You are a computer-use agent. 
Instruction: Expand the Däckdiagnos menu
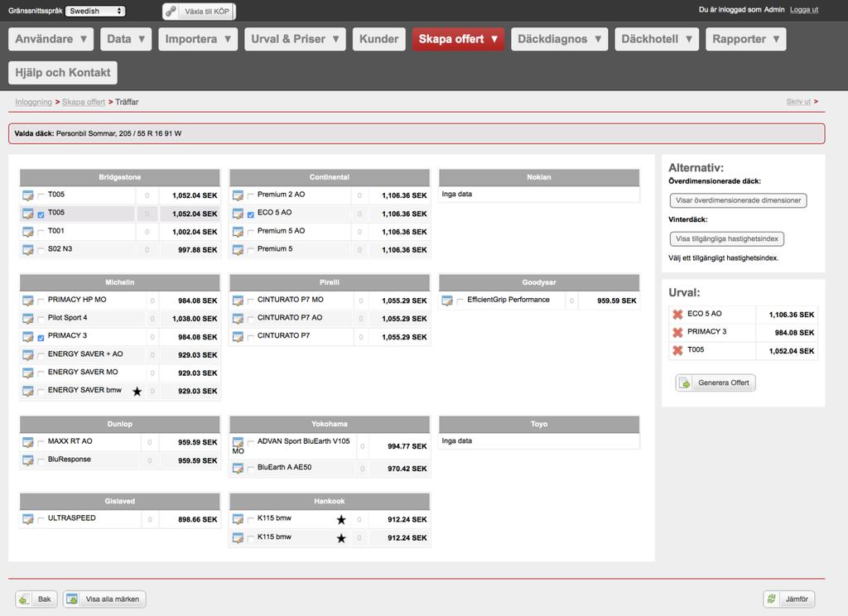559,39
